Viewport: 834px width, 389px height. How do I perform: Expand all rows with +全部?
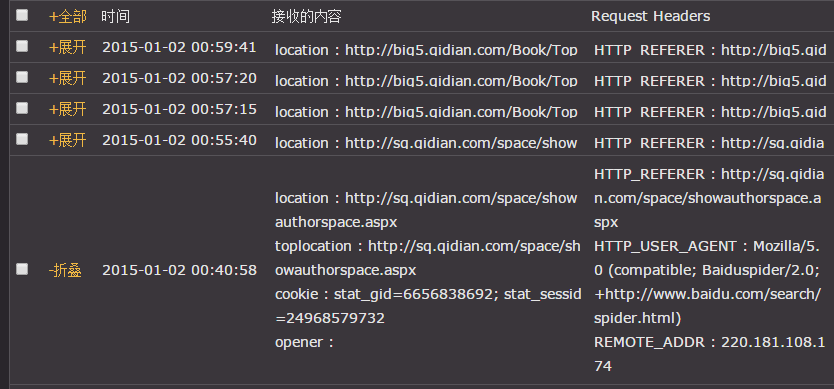tap(68, 16)
